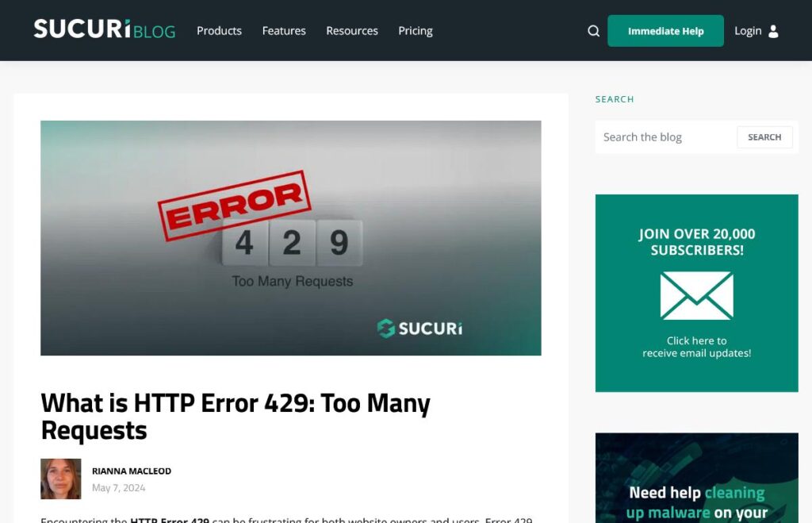Open the Resources menu
812x523 pixels.
(x=351, y=31)
